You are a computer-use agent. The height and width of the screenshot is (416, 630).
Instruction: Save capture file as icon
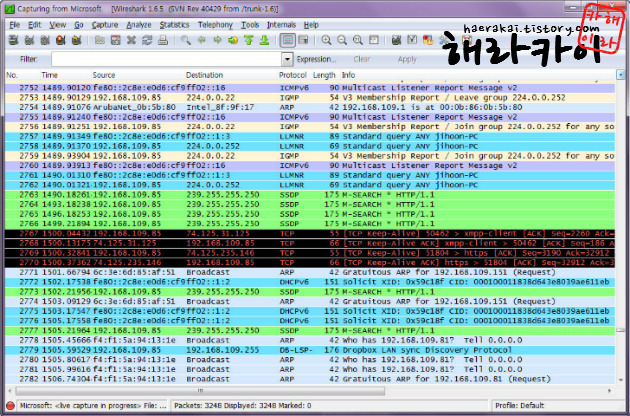116,40
